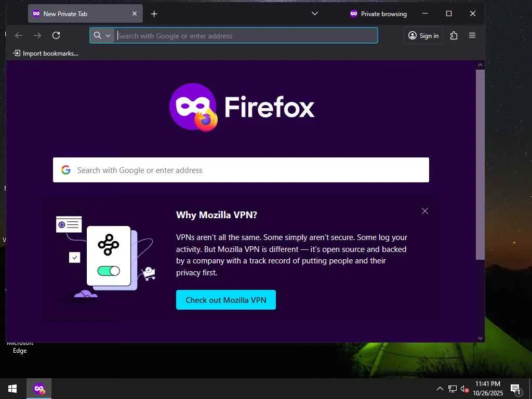This screenshot has width=532, height=399.
Task: Dismiss the Why Mozilla VPN card
Action: (425, 211)
